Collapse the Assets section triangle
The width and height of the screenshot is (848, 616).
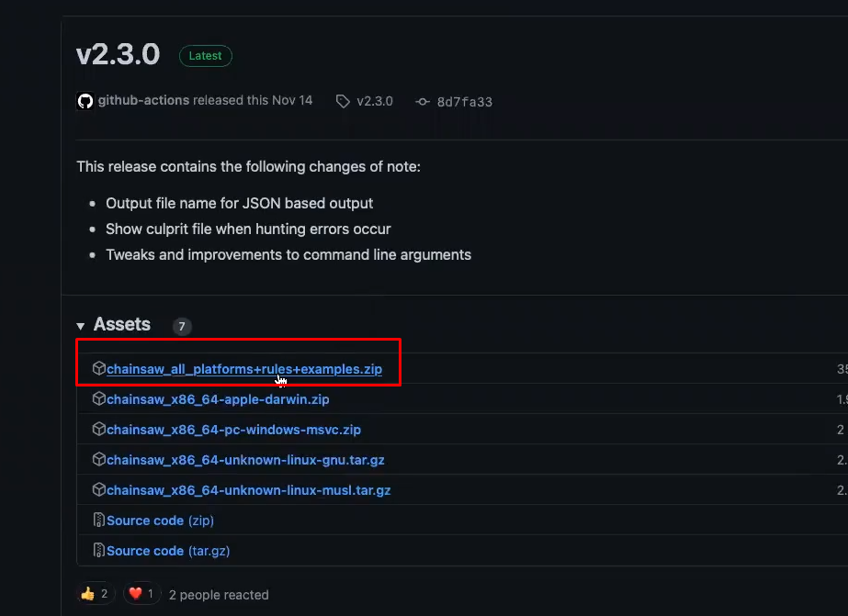[x=81, y=326]
